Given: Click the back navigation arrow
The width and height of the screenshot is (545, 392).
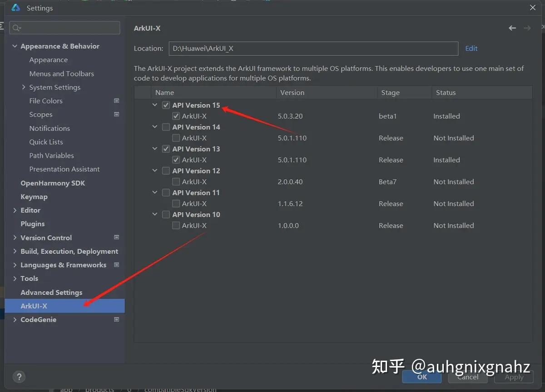Looking at the screenshot, I should tap(512, 28).
